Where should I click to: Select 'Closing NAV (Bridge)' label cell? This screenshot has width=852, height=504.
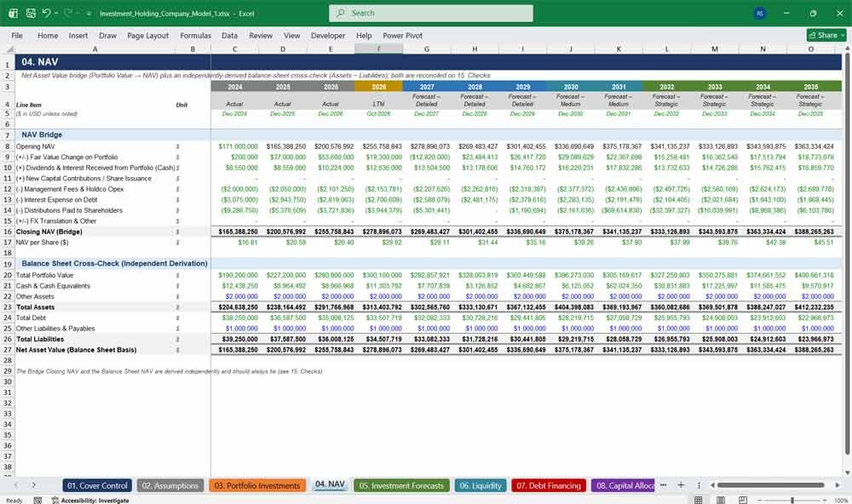pyautogui.click(x=49, y=232)
